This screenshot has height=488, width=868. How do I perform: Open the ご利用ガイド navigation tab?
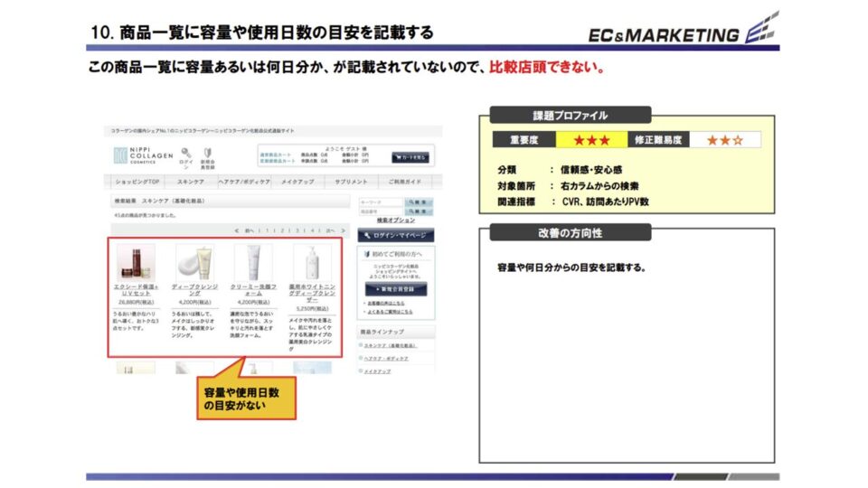pos(405,182)
